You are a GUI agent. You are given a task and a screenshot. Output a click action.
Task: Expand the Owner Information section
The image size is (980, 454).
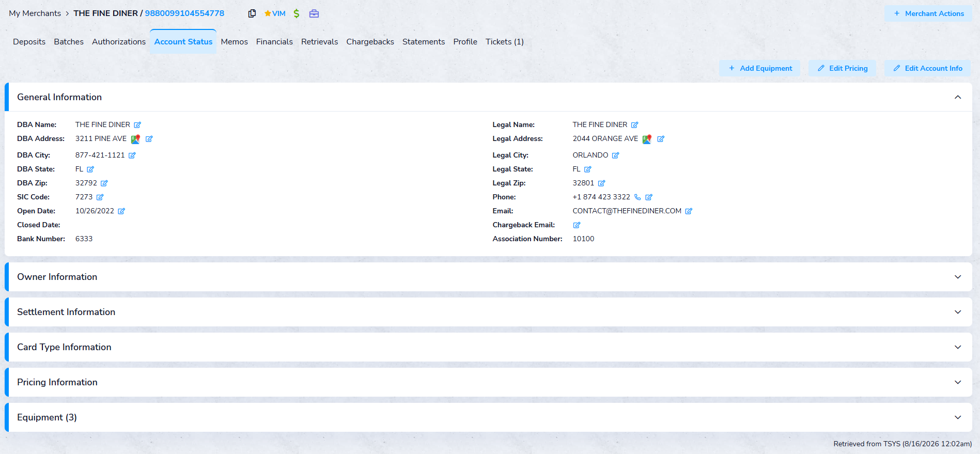[x=958, y=277]
